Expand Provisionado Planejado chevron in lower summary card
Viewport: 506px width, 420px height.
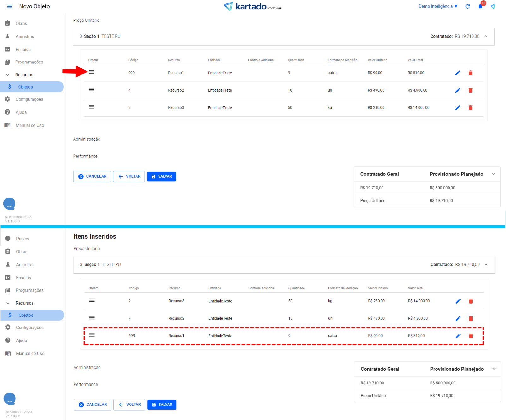tap(494, 369)
